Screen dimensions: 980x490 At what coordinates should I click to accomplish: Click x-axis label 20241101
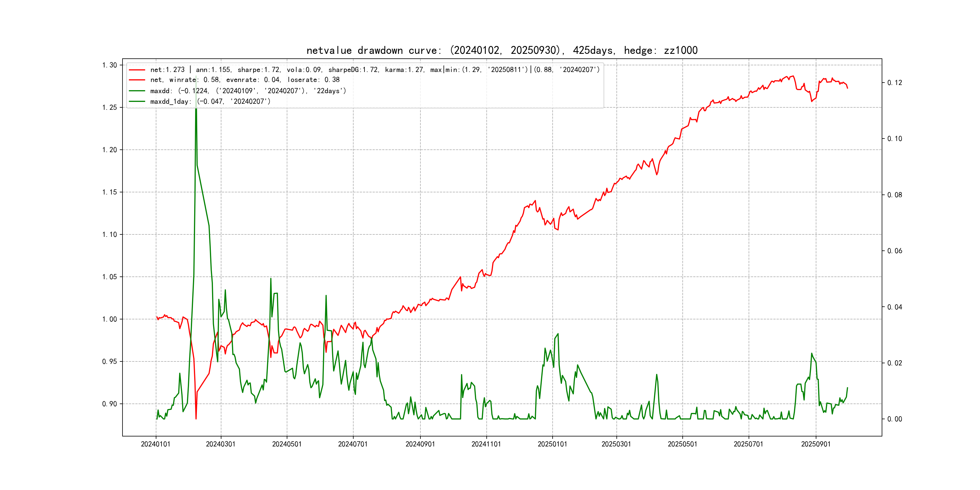pos(486,444)
